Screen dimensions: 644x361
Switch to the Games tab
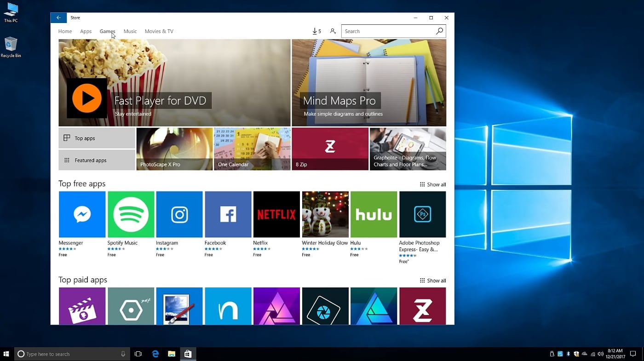pyautogui.click(x=107, y=31)
